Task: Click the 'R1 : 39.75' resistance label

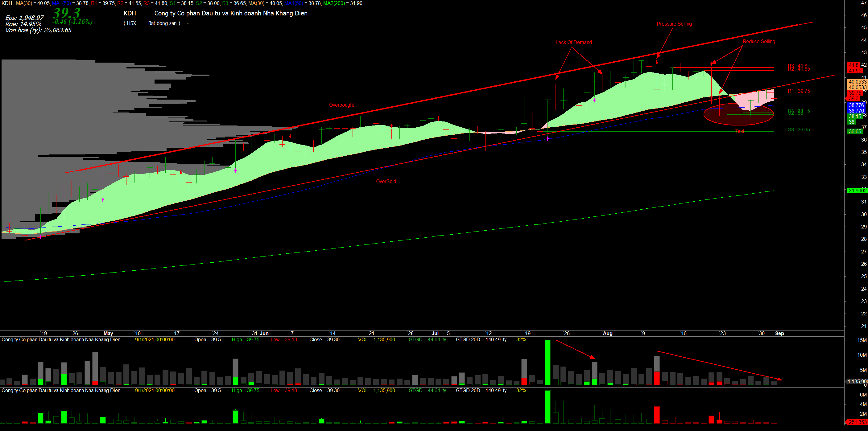Action: click(x=799, y=91)
